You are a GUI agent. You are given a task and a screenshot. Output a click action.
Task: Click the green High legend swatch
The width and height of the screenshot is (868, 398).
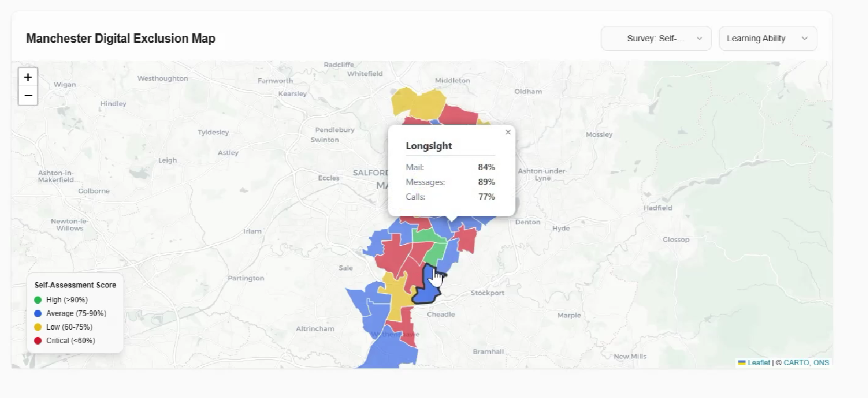pos(38,300)
